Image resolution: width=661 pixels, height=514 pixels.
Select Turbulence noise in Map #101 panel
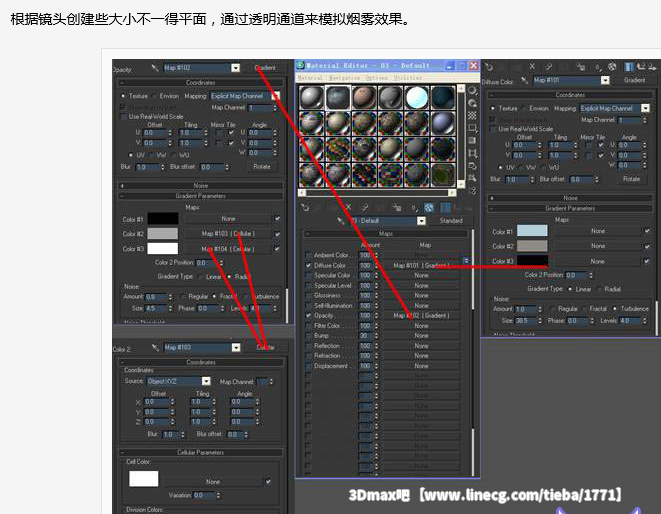(615, 309)
